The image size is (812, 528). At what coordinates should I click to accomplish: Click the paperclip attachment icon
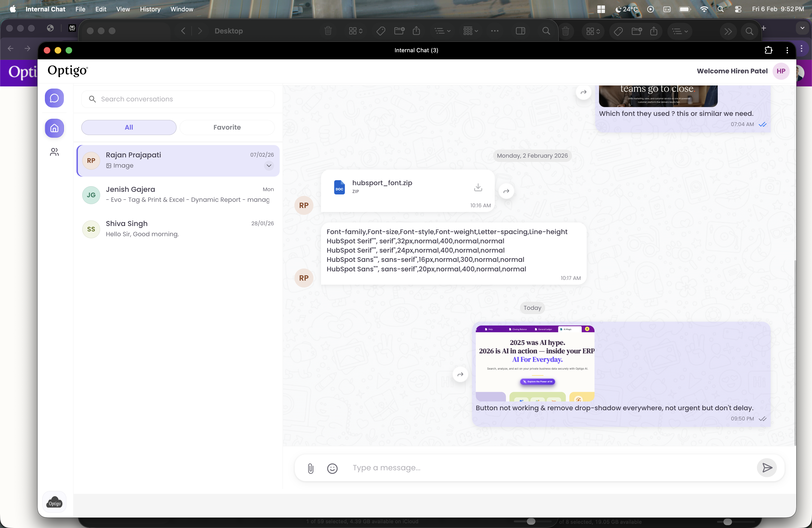(x=311, y=468)
